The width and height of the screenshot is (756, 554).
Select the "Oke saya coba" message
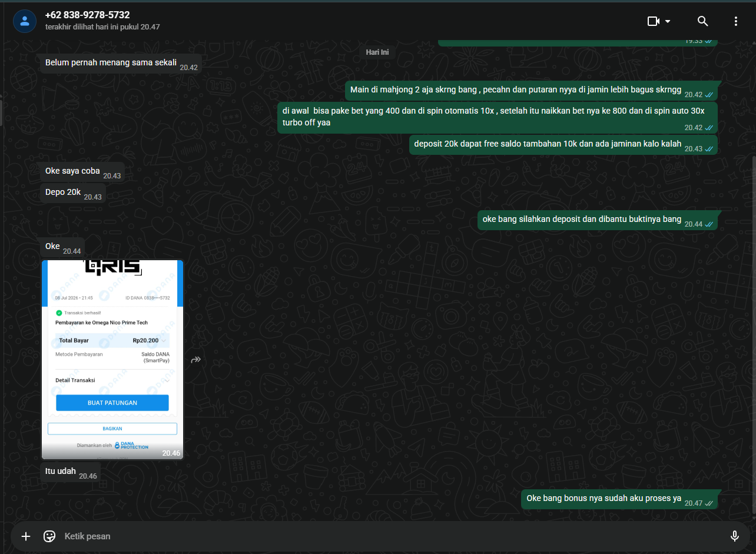(82, 172)
